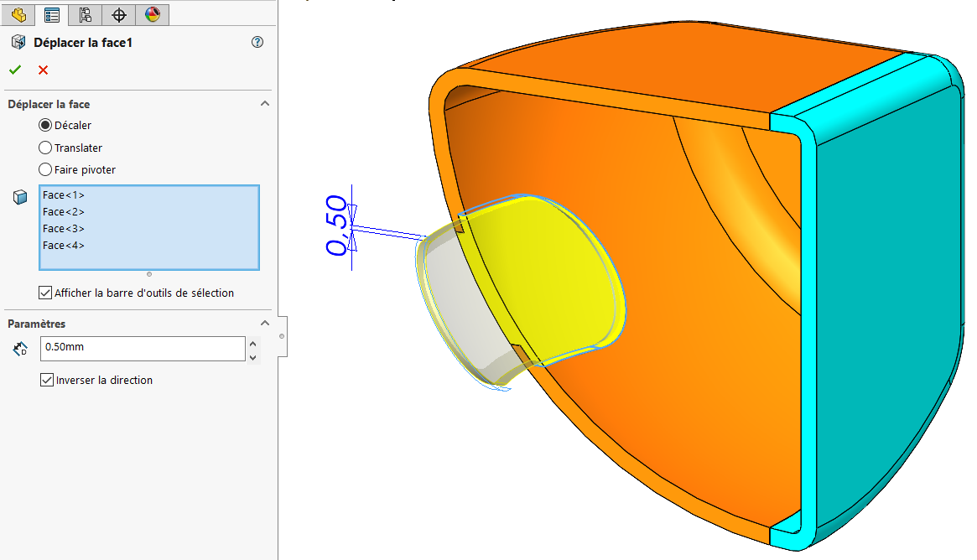Uncheck Afficher la barre d'outils de sélection

[x=45, y=293]
